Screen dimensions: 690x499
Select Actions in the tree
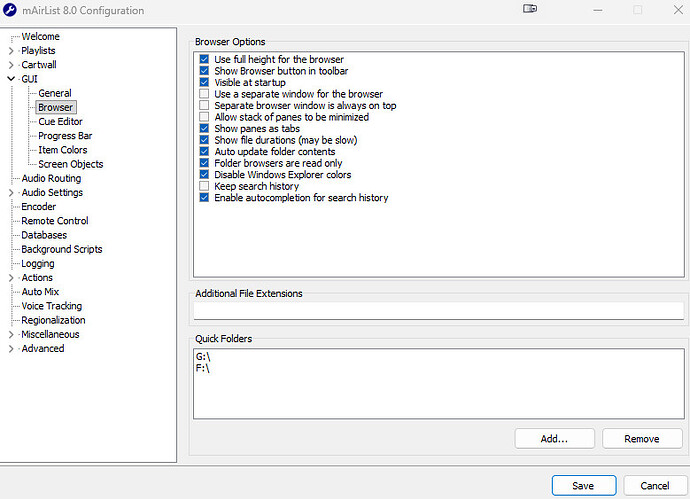[37, 278]
